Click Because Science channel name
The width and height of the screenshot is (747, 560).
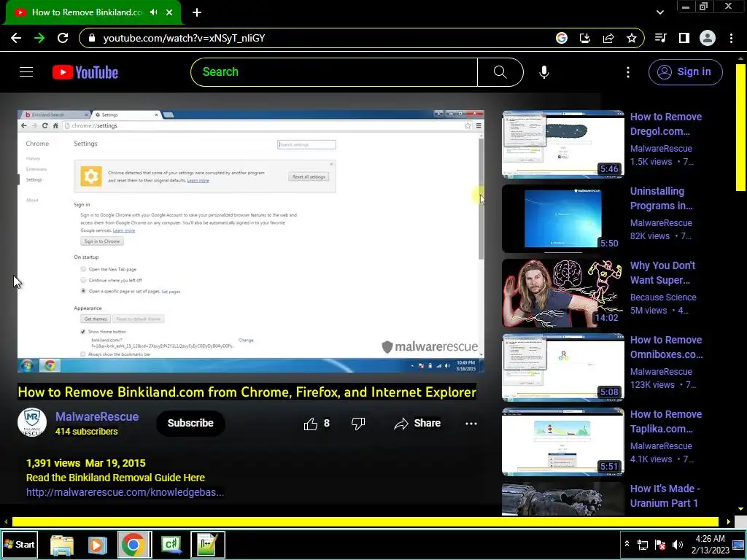pos(663,297)
